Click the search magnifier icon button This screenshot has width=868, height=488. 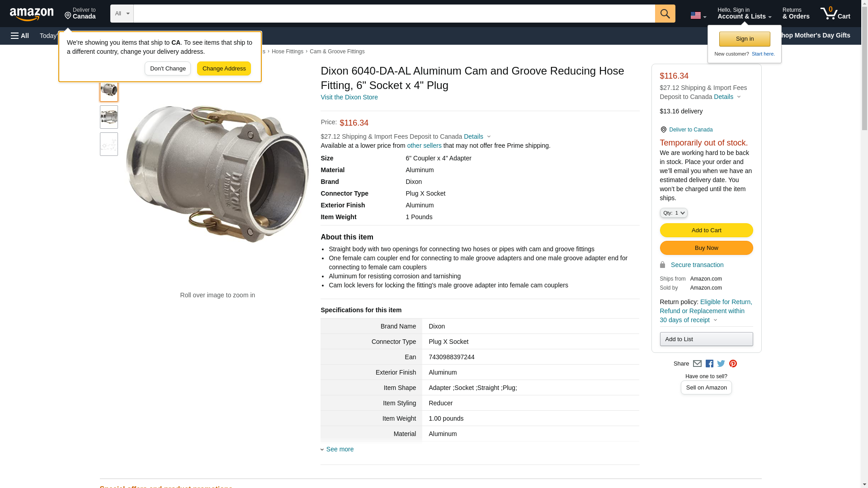[x=665, y=14]
